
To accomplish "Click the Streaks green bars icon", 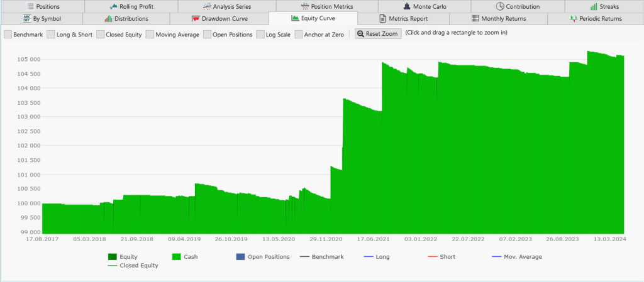I will pos(594,6).
